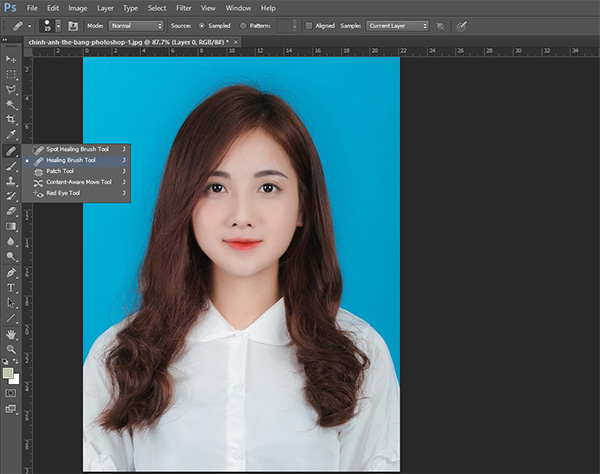Select the Horizontal Type tool

[x=11, y=287]
